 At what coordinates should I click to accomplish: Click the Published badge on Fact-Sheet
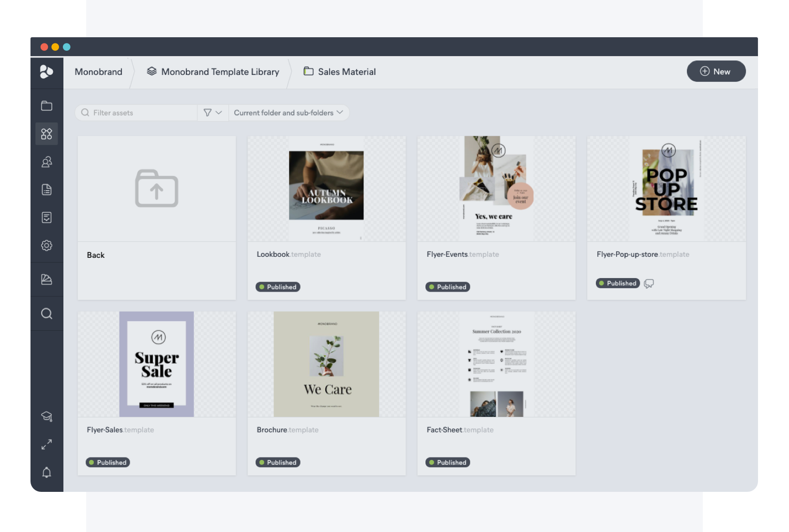[448, 463]
